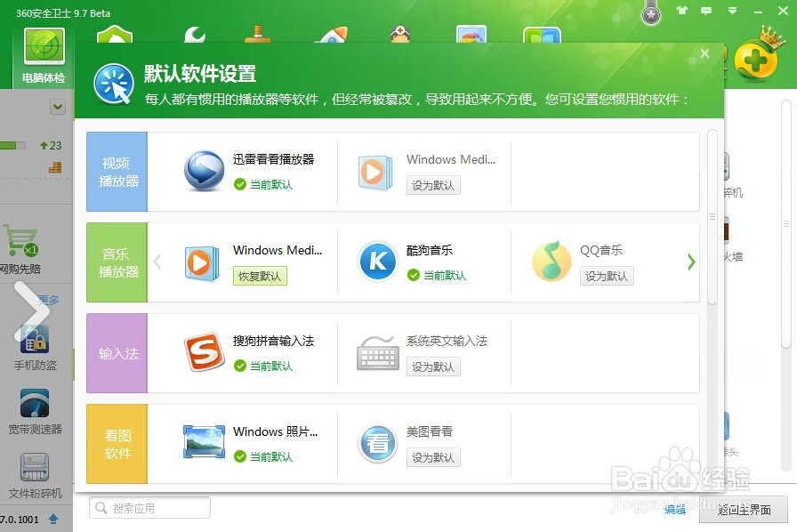This screenshot has height=532, width=797.
Task: Set 美图看看 as default image viewer
Action: [x=433, y=457]
